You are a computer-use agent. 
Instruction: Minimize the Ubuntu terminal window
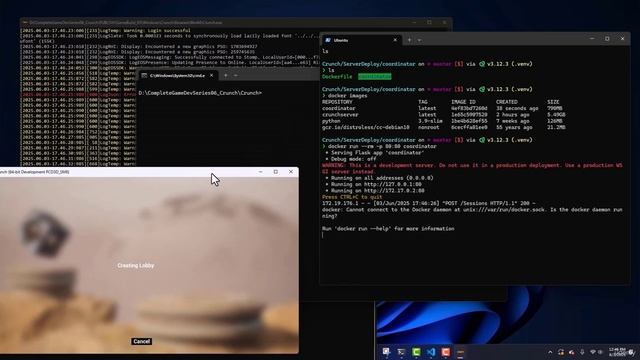click(x=592, y=39)
